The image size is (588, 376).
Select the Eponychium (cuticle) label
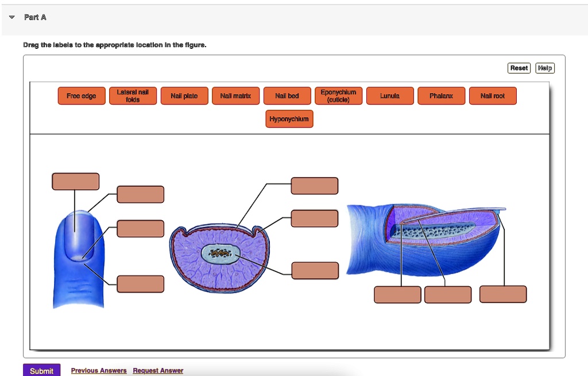coord(338,95)
